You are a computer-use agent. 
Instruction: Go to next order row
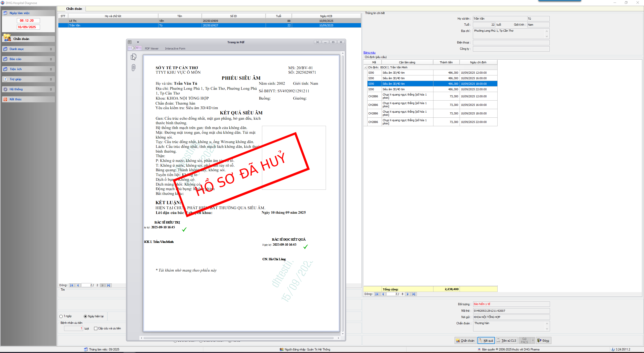point(408,294)
